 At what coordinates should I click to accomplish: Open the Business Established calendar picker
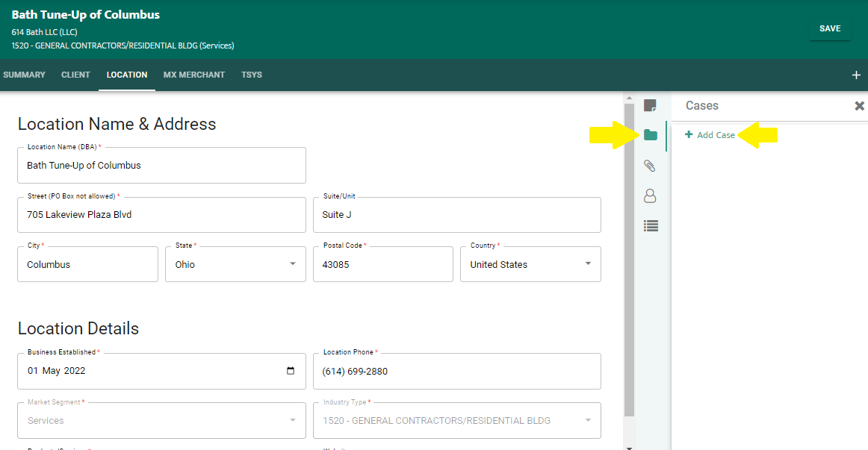(291, 371)
